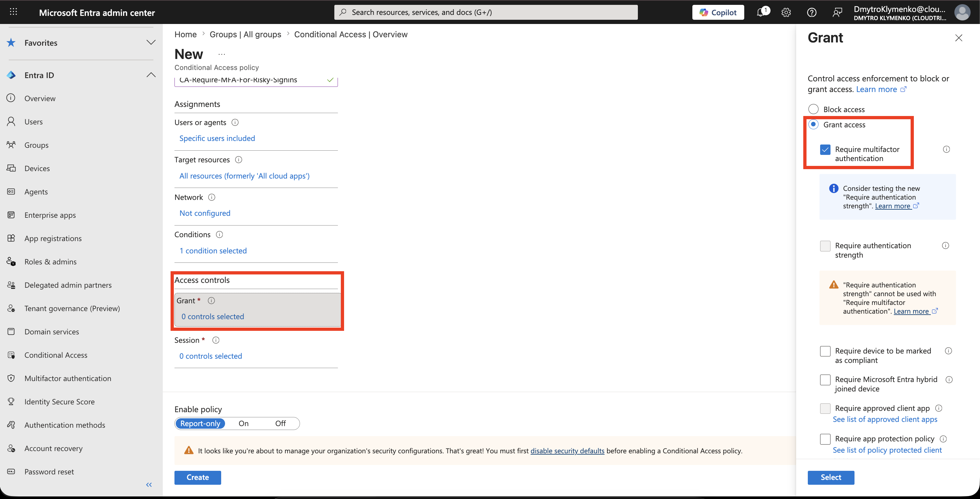Click the App registrations icon

(11, 238)
